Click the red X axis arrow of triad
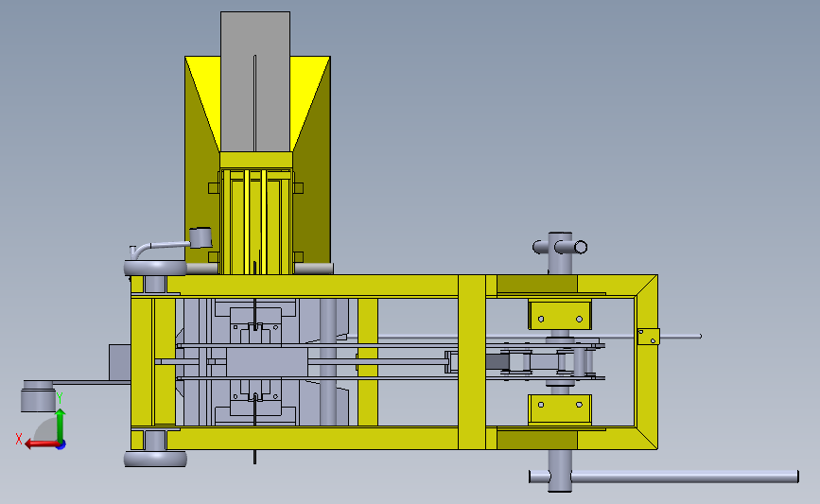 point(41,444)
